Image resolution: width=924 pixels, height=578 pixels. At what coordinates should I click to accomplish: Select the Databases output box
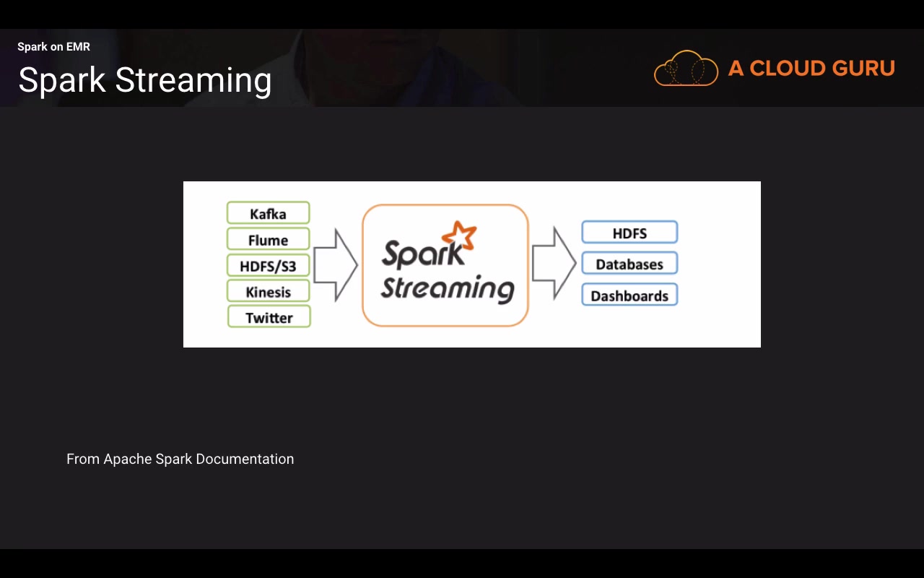pyautogui.click(x=629, y=264)
